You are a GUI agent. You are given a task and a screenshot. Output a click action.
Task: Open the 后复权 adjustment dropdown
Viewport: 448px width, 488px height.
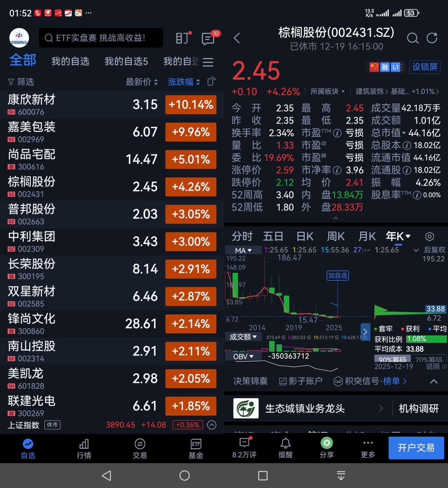pos(429,250)
